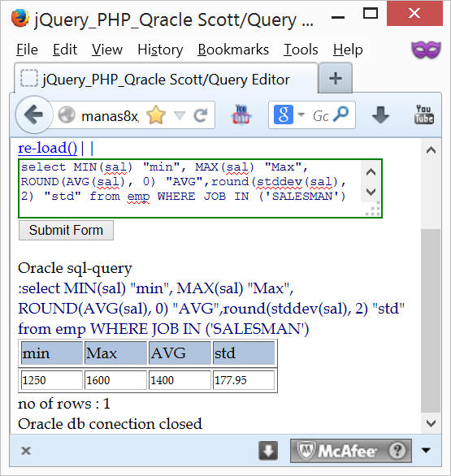Click inside the SQL query textarea
451x476 pixels.
[191, 188]
